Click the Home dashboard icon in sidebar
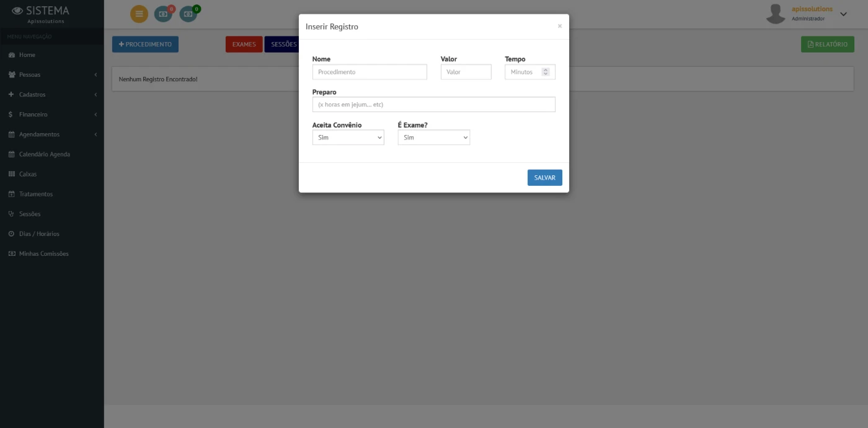This screenshot has height=428, width=868. (x=11, y=55)
